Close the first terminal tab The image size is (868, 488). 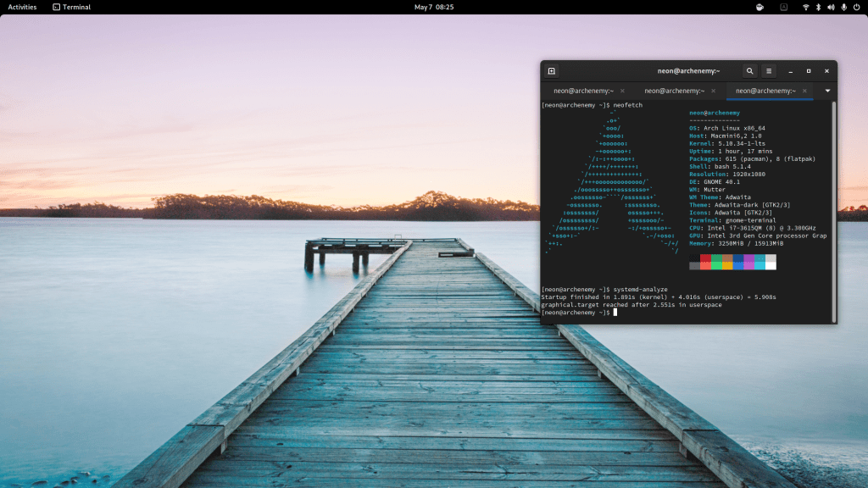point(622,91)
